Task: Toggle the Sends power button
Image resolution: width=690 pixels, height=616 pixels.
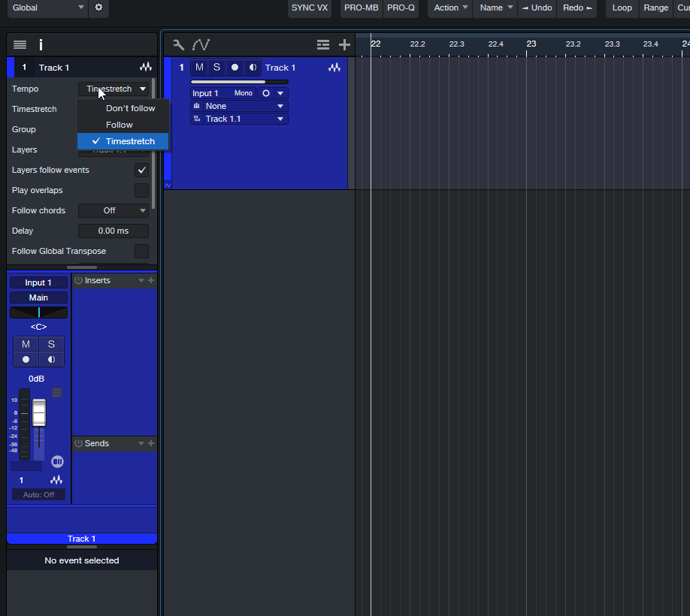Action: point(78,443)
